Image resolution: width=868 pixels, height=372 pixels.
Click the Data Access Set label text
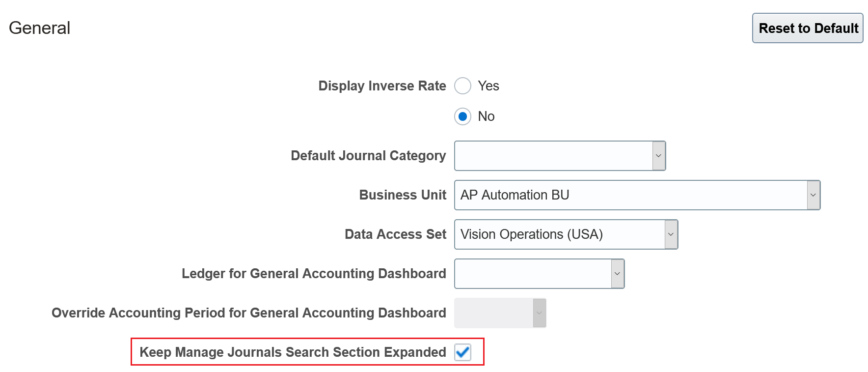tap(395, 234)
